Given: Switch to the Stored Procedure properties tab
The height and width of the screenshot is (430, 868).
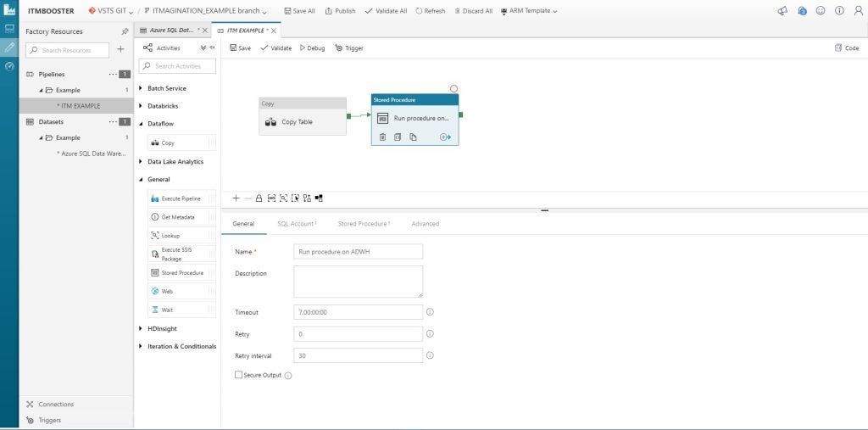Looking at the screenshot, I should [x=364, y=224].
